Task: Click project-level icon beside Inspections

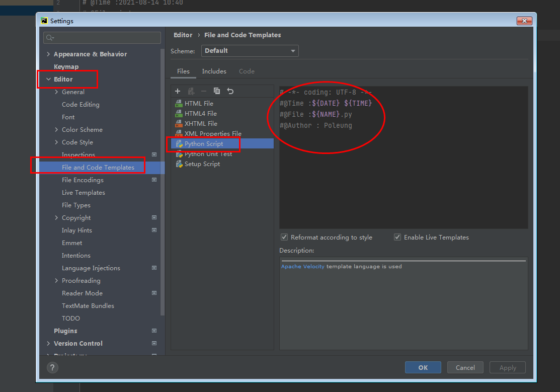Action: 154,154
